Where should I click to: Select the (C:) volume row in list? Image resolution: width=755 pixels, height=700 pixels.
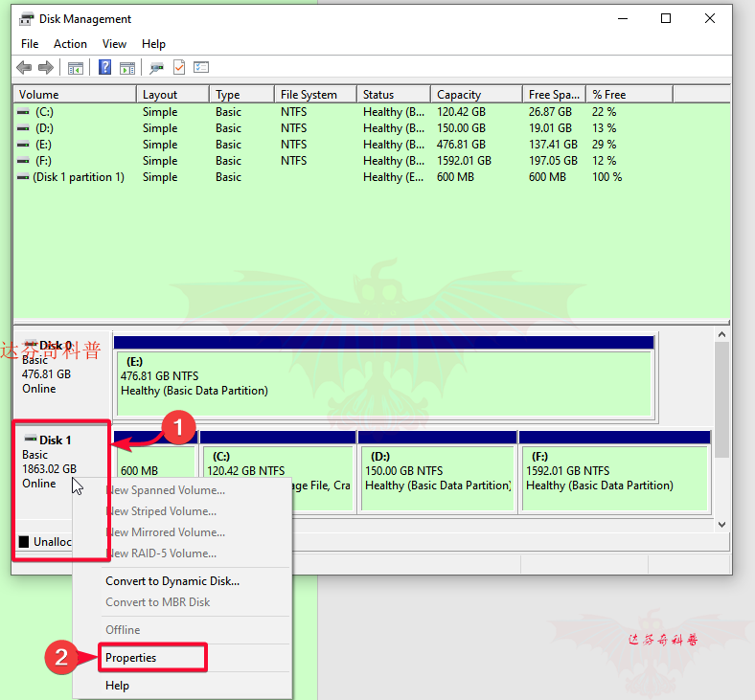[x=44, y=112]
